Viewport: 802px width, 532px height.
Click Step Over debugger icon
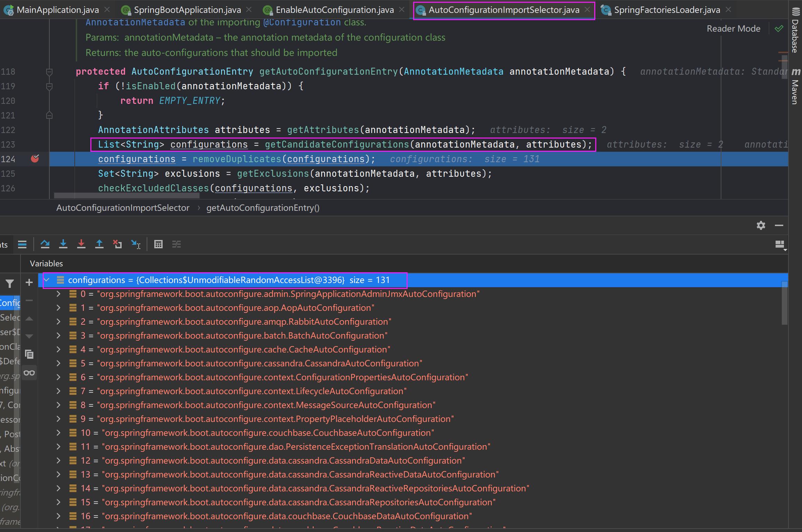coord(45,244)
